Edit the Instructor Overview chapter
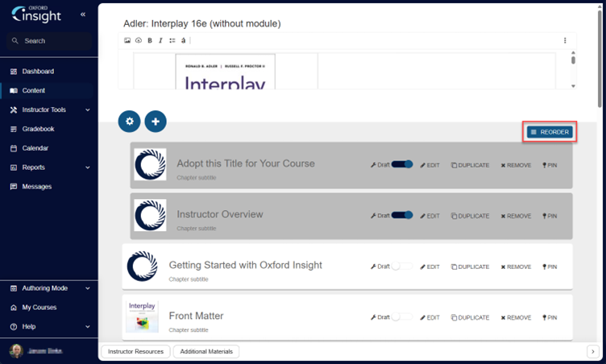Image resolution: width=606 pixels, height=364 pixels. pyautogui.click(x=430, y=216)
